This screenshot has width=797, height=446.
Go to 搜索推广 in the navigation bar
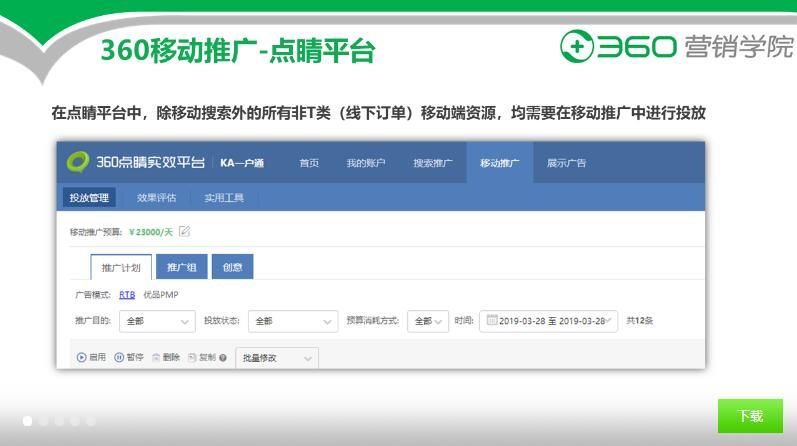click(433, 163)
